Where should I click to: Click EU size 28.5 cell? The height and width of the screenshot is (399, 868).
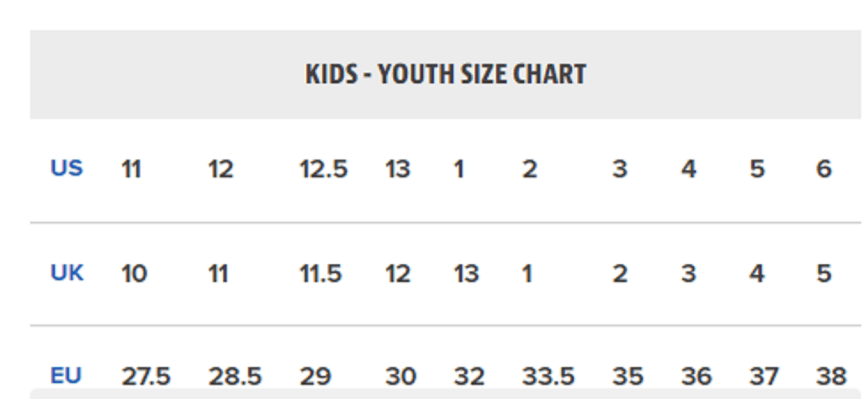pyautogui.click(x=235, y=377)
